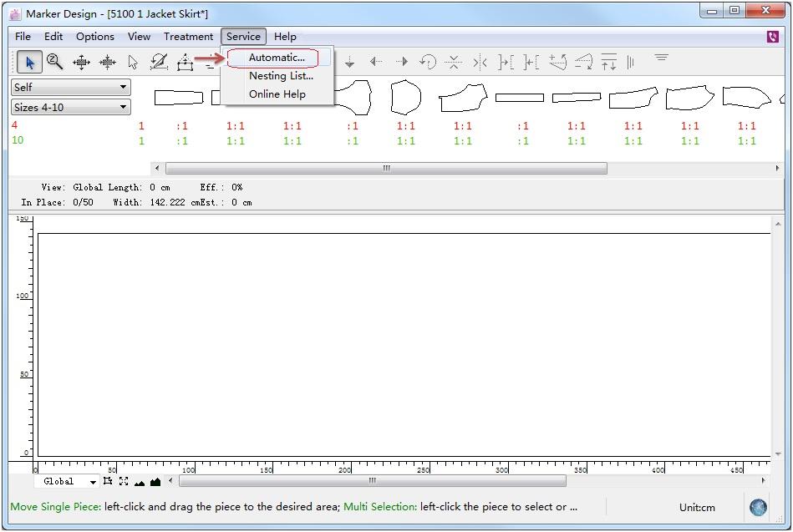Click the rotate piece icon in toolbar

coord(427,62)
